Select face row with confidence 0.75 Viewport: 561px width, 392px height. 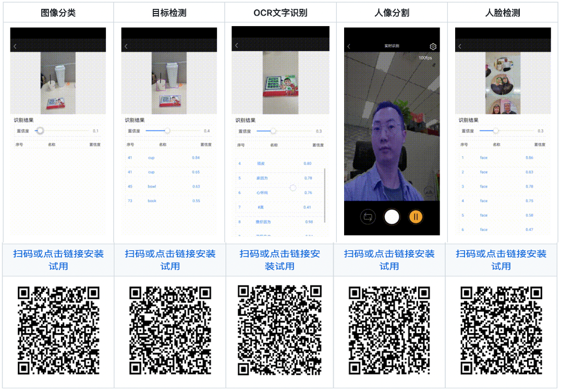tap(503, 201)
